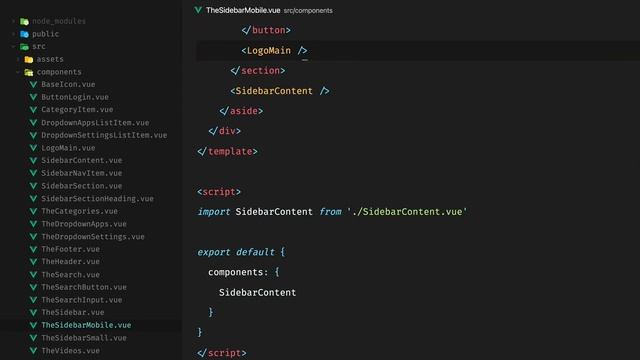Click the components folder icon

pyautogui.click(x=29, y=72)
